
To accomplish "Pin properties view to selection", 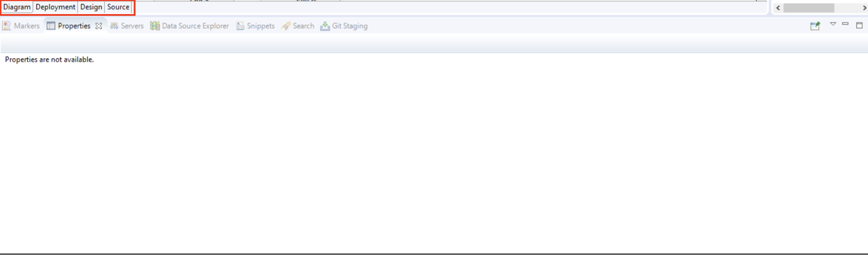I will [815, 26].
